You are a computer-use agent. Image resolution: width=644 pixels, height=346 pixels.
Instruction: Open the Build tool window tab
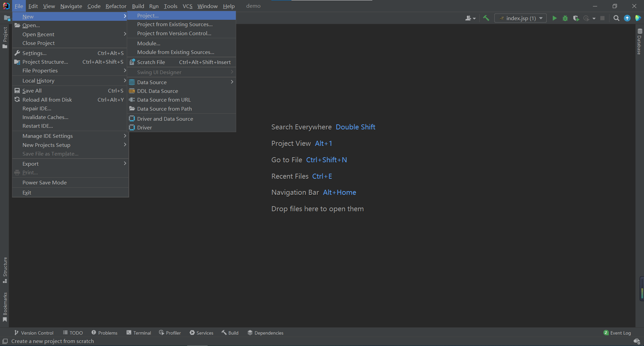pos(230,333)
